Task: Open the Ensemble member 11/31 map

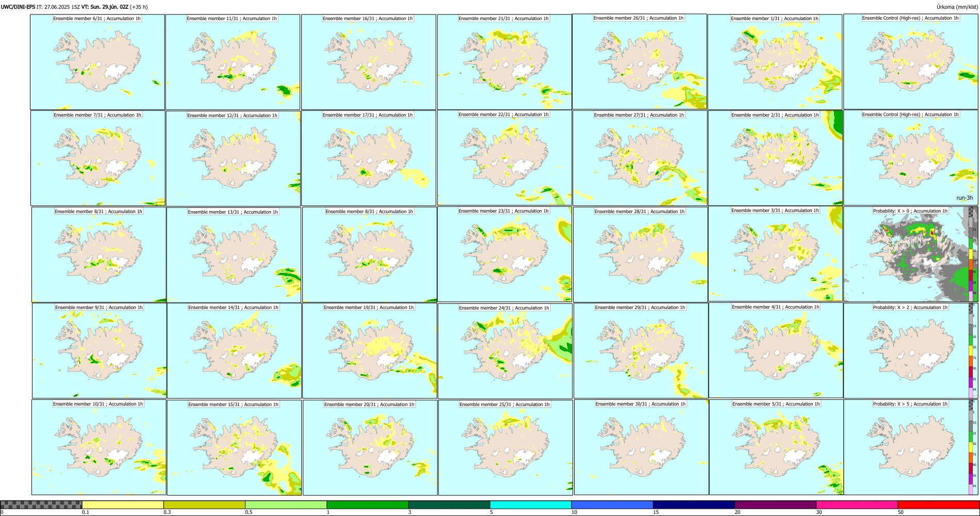Action: click(x=233, y=62)
